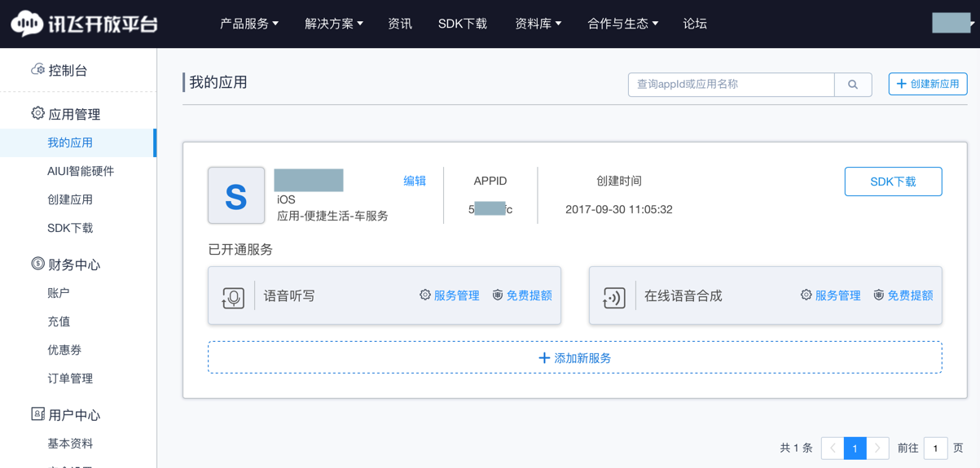Open 服务管理 for 语音听写
The width and height of the screenshot is (980, 468).
pyautogui.click(x=450, y=295)
